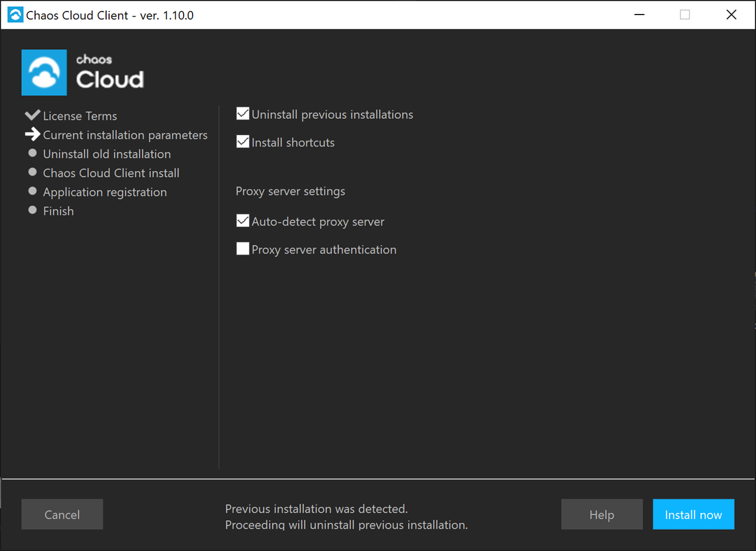Click the Proxy server settings heading
This screenshot has height=551, width=756.
tap(290, 191)
